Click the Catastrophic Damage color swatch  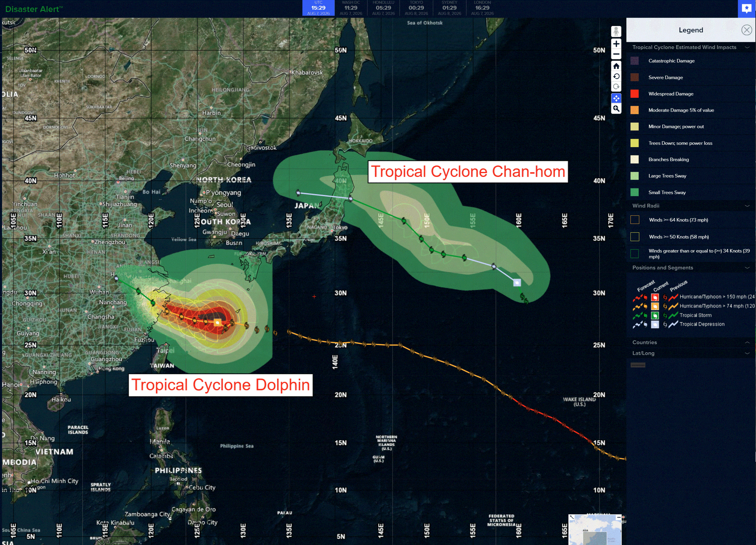point(635,61)
